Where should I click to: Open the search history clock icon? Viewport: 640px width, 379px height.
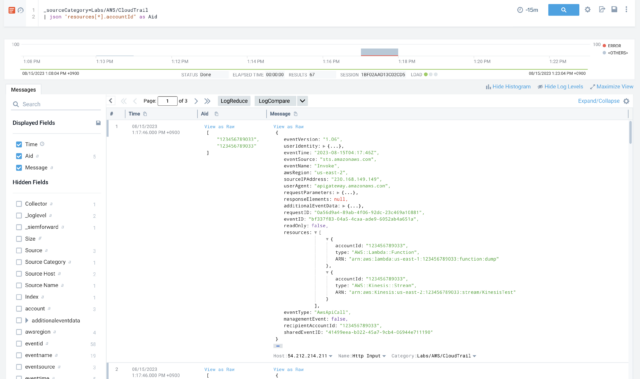click(20, 10)
